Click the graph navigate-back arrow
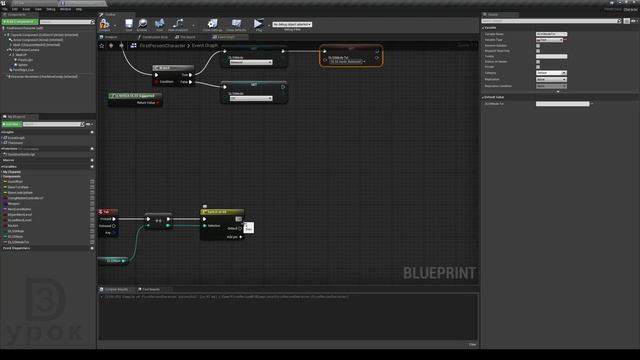The image size is (640, 360). (x=111, y=46)
